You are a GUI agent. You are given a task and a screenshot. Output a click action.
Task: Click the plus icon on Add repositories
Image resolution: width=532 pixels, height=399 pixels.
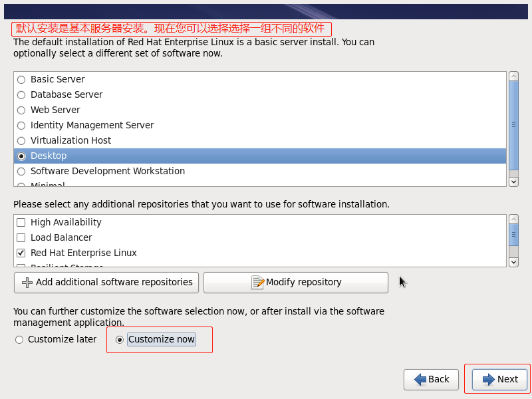27,282
